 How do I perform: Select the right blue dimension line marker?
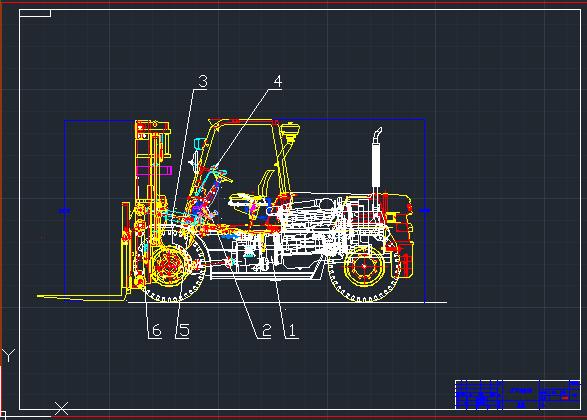point(425,210)
